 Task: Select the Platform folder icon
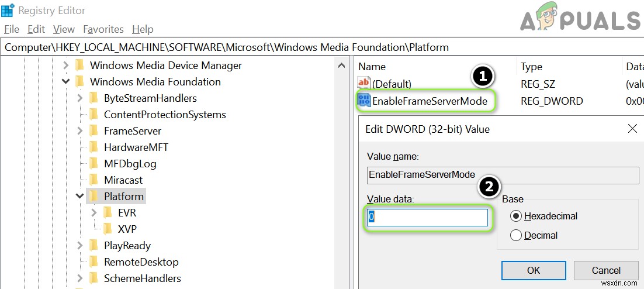(94, 196)
